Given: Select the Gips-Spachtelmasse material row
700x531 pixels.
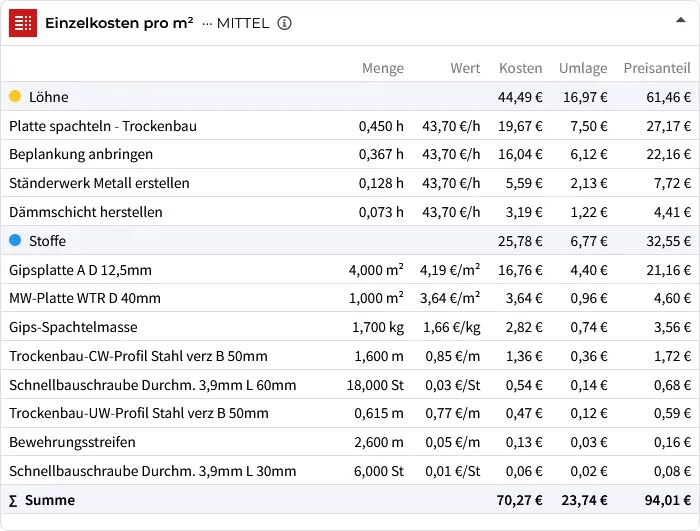Looking at the screenshot, I should [73, 328].
